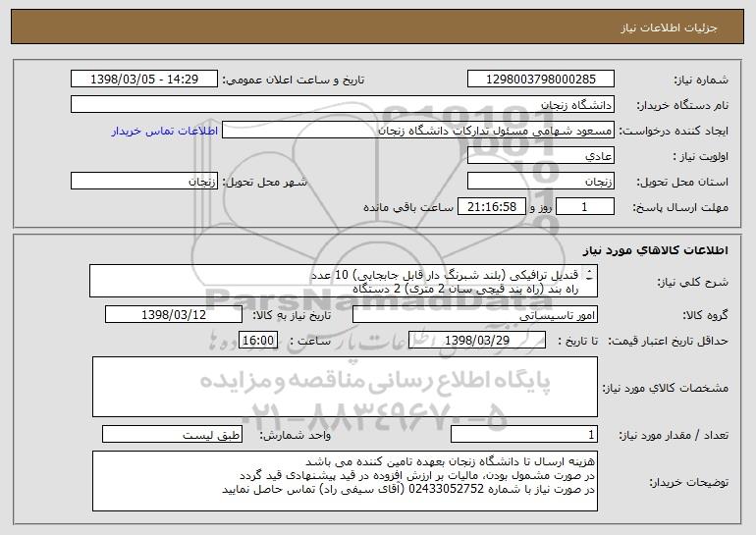756x535 pixels.
Task: Click the label تاریخ و ساعت اعلان عمومی
Action: pos(294,80)
